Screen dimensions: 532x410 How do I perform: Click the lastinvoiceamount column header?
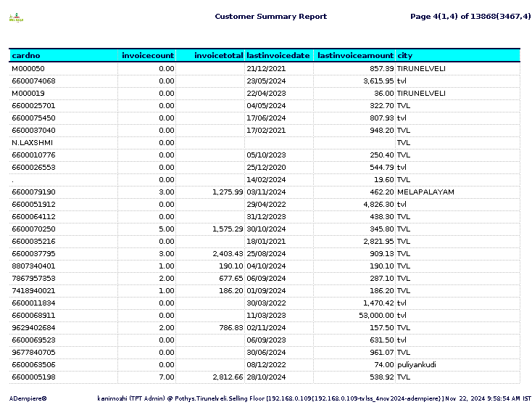pyautogui.click(x=356, y=55)
